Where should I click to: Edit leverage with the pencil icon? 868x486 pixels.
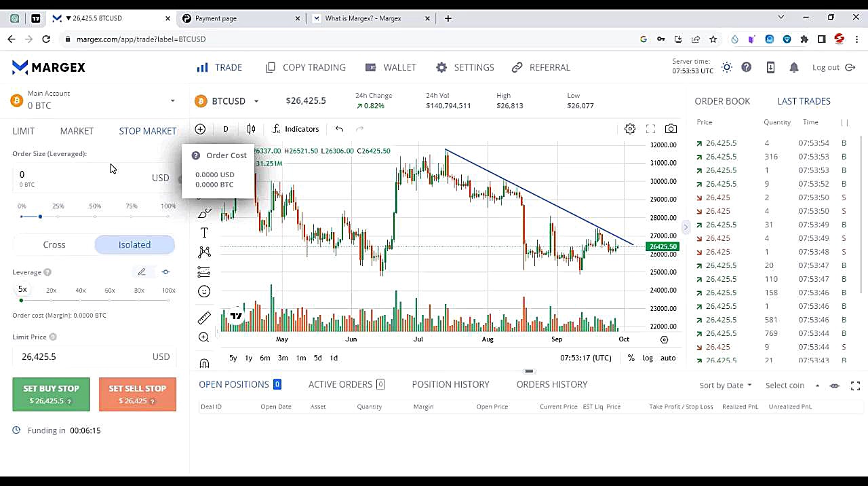coord(142,272)
